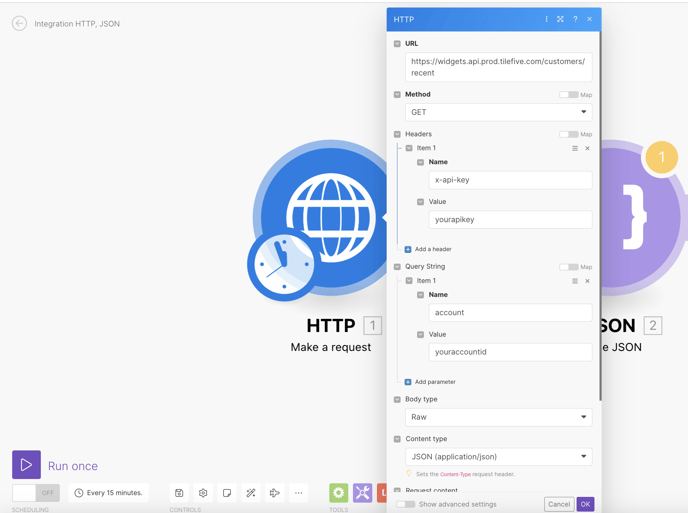The width and height of the screenshot is (688, 513).
Task: Open the Content type dropdown showing JSON
Action: 498,457
